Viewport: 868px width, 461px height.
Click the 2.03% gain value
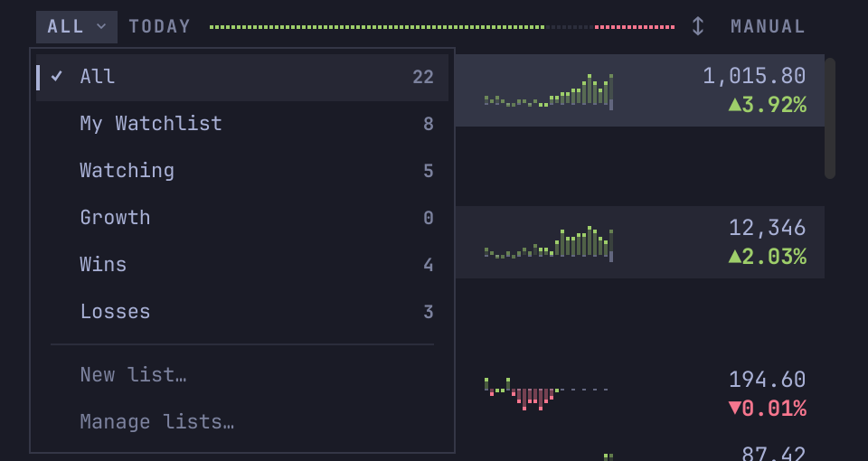coord(768,257)
